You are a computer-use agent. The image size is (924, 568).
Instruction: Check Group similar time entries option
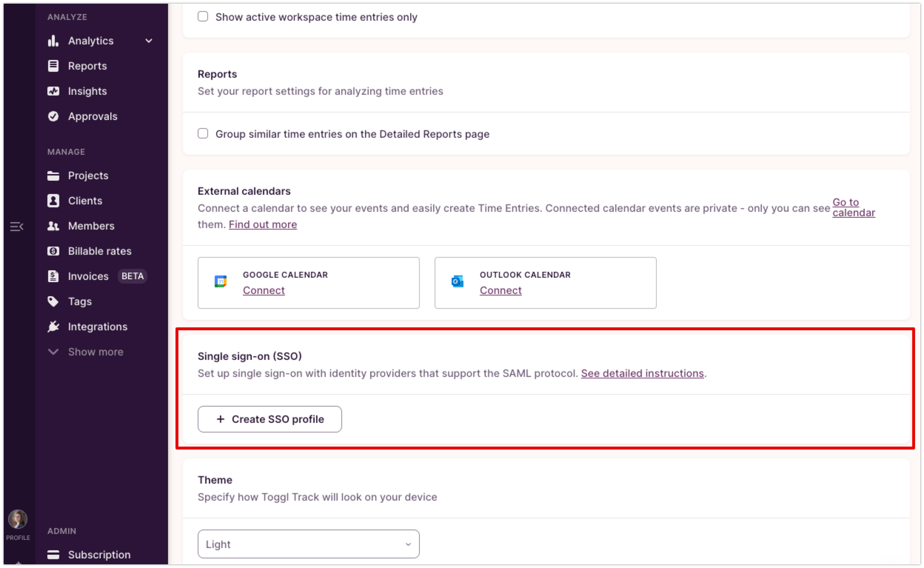click(x=203, y=134)
